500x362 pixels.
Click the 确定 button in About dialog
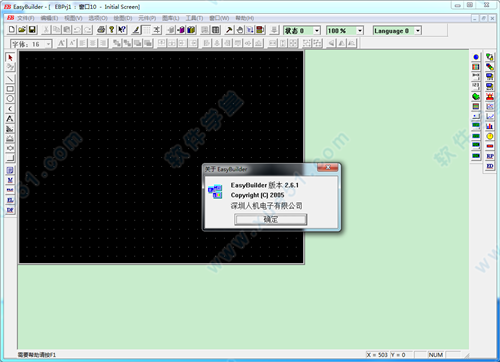tap(270, 219)
